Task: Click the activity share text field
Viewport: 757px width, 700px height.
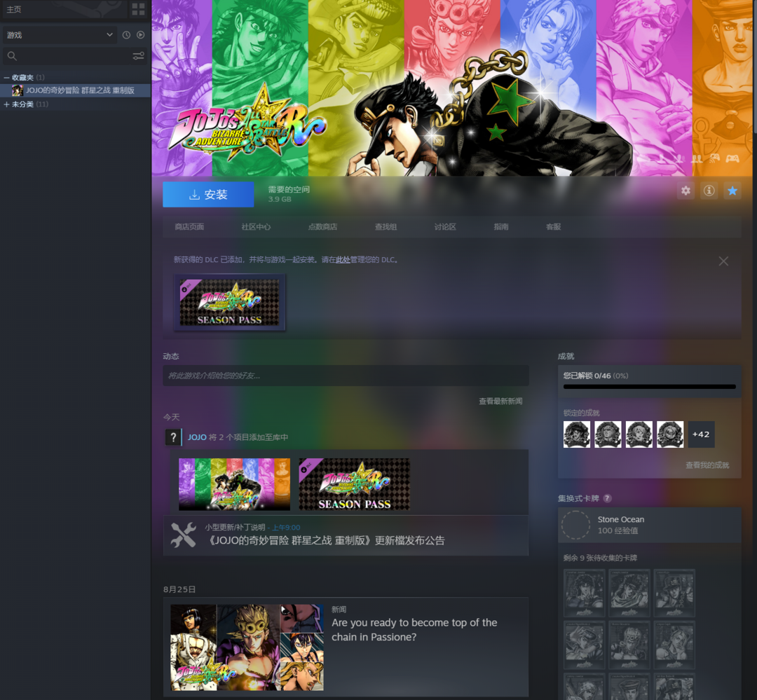Action: [346, 376]
